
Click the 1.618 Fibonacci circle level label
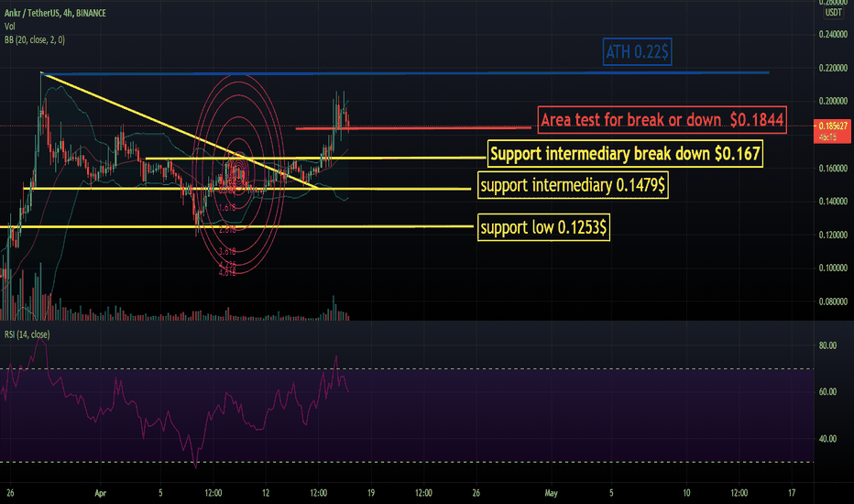[227, 208]
